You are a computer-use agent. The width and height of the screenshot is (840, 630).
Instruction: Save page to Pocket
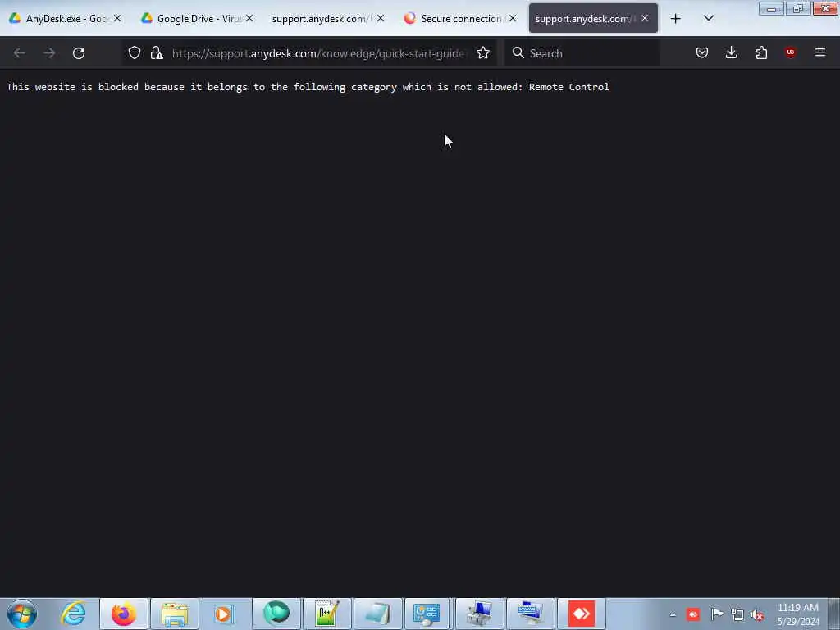702,52
